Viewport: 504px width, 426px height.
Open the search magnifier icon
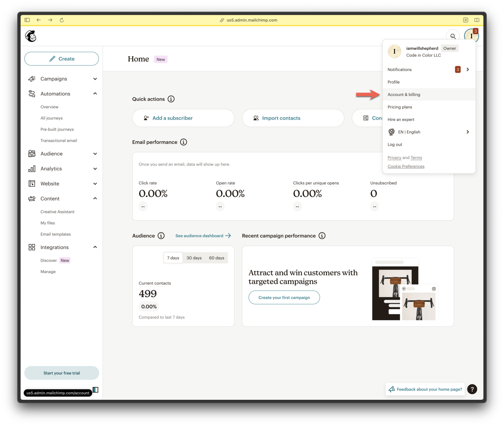453,36
